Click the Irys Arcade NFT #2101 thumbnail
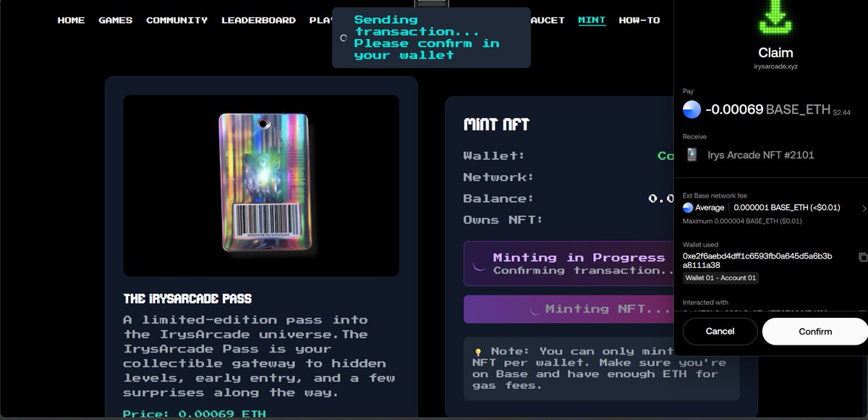This screenshot has width=868, height=420. coord(692,155)
